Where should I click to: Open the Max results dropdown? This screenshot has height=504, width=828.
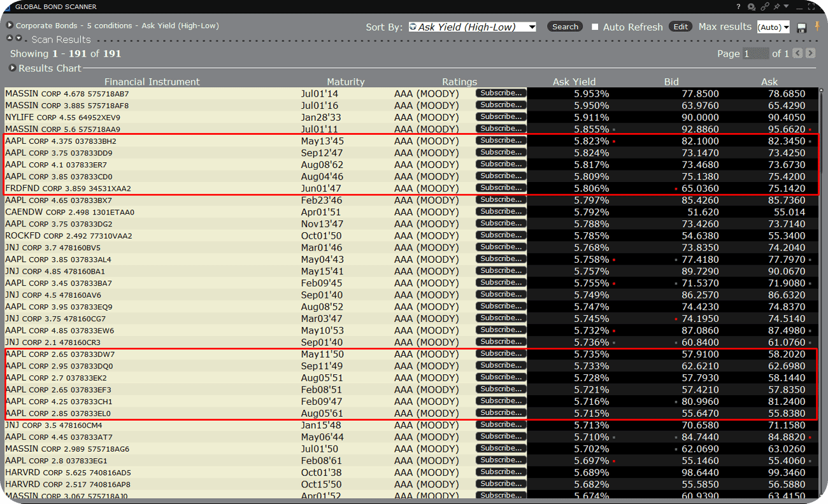click(773, 27)
